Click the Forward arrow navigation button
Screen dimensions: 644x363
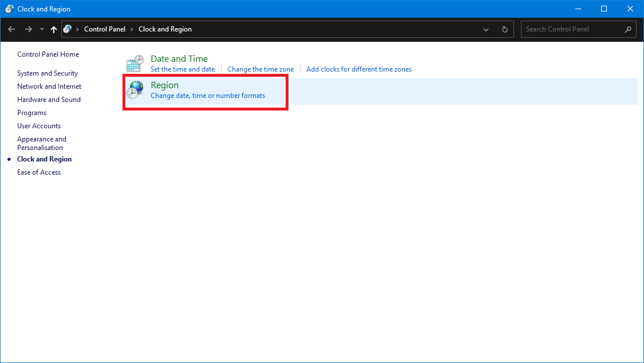tap(28, 29)
